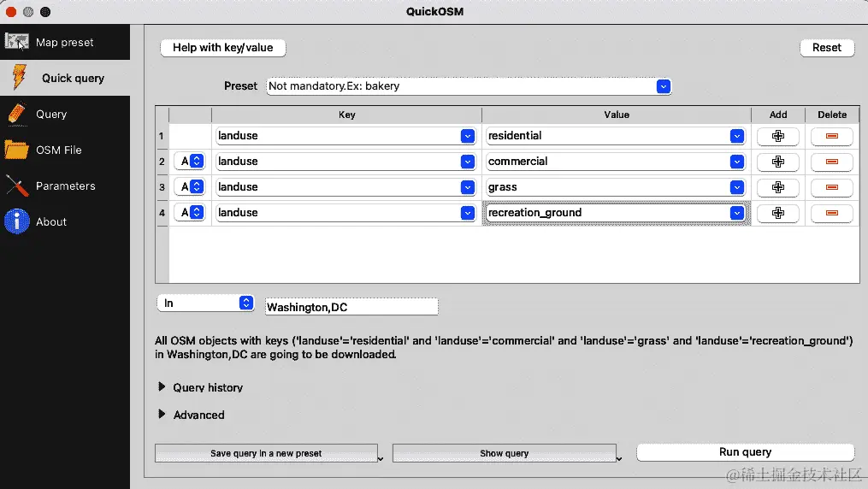
Task: Delete the recreation_ground row
Action: coord(831,213)
